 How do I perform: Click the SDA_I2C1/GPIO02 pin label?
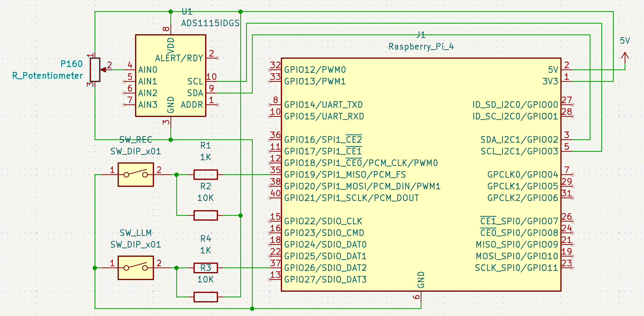click(x=519, y=140)
